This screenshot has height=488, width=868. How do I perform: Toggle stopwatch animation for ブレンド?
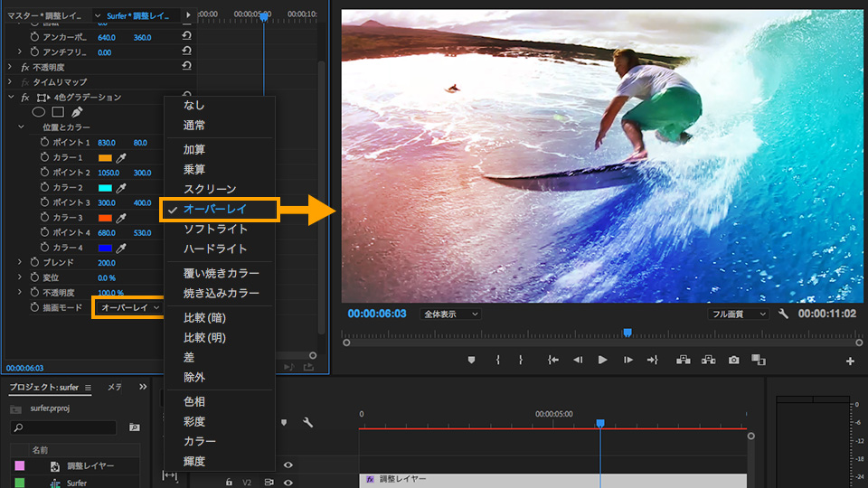pos(34,262)
